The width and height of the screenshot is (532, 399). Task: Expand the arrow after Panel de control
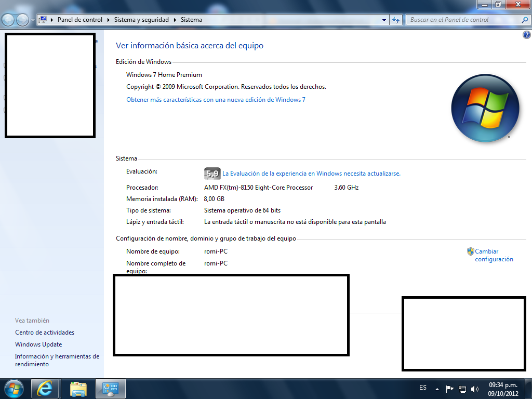(108, 20)
